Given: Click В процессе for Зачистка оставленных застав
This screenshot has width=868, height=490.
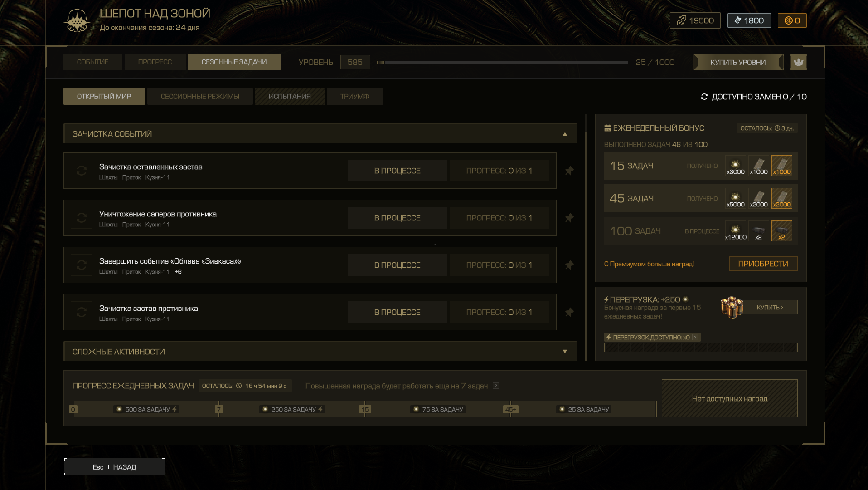Looking at the screenshot, I should click(x=398, y=171).
